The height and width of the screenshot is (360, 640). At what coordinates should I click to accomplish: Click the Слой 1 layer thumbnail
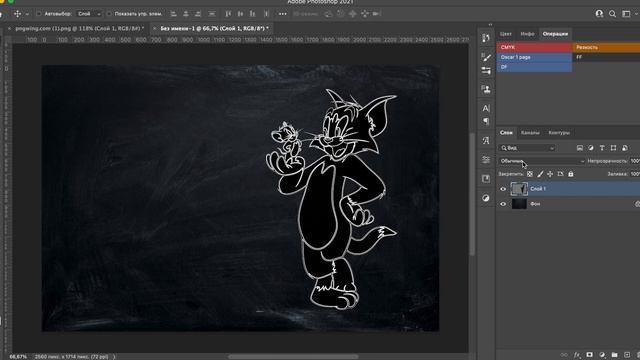(519, 189)
